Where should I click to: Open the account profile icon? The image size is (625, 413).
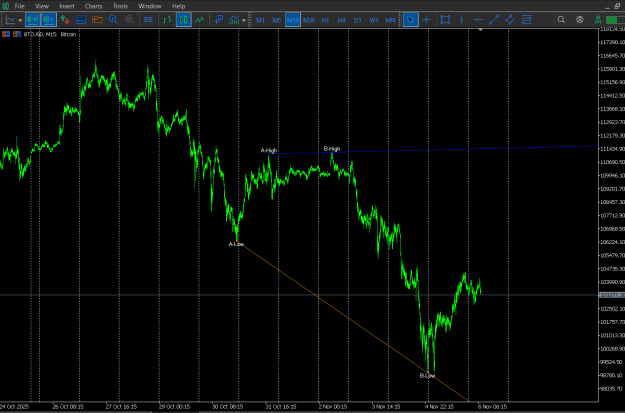pos(580,20)
